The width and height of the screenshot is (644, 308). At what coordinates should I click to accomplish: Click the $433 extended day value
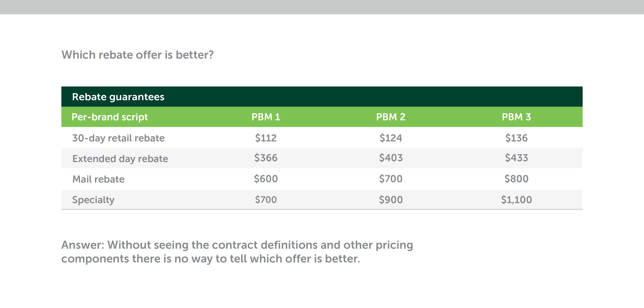click(x=516, y=158)
